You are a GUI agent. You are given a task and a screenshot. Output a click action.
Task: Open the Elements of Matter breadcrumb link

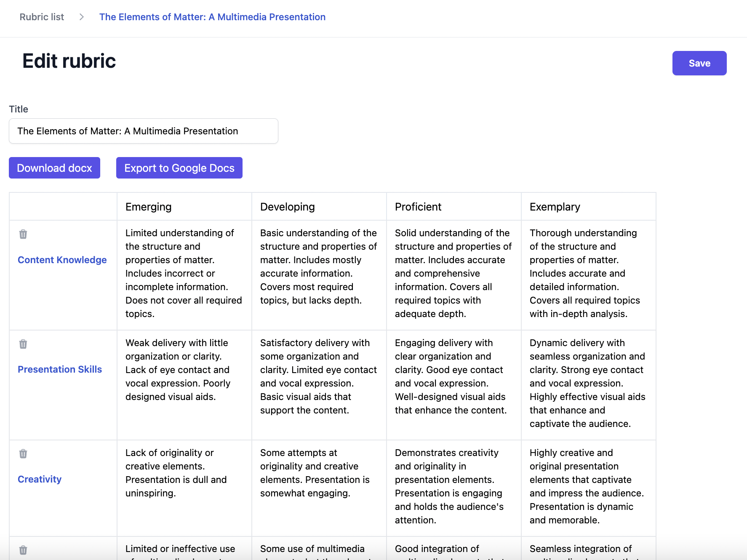click(212, 17)
